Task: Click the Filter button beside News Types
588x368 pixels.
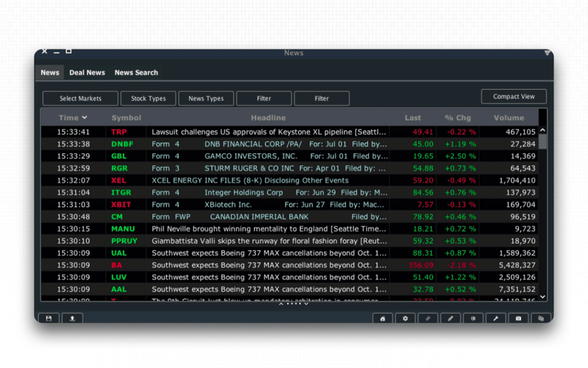Action: [264, 98]
